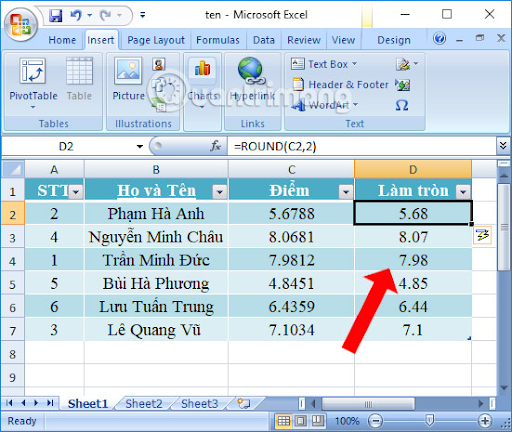The width and height of the screenshot is (512, 432).
Task: Open the Charts gallery icon
Action: [202, 68]
